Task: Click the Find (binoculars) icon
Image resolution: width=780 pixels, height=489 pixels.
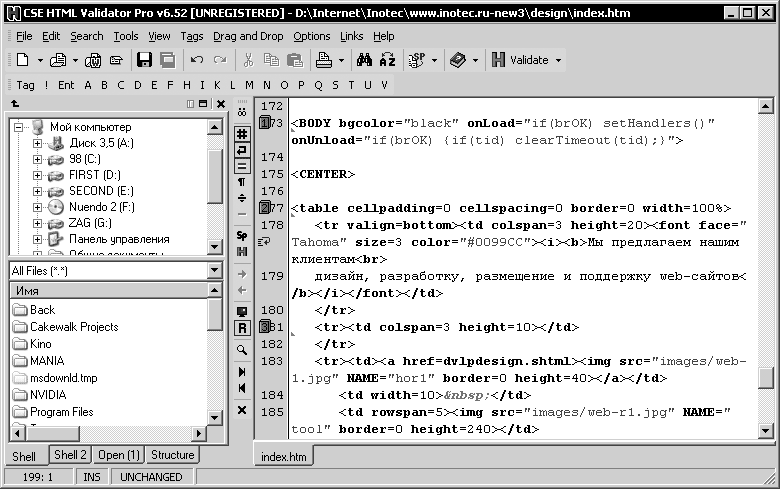Action: click(x=364, y=60)
